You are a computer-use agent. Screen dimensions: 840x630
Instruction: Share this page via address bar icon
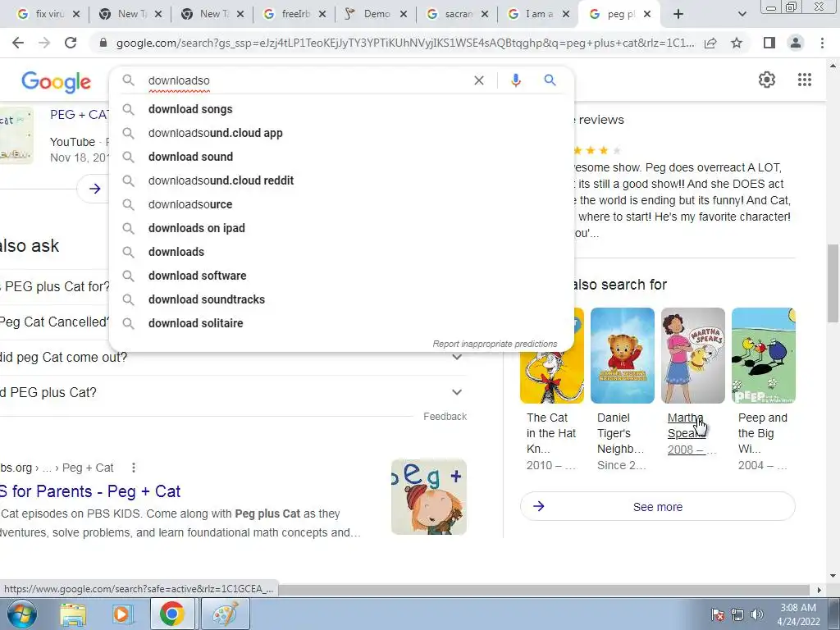click(710, 43)
